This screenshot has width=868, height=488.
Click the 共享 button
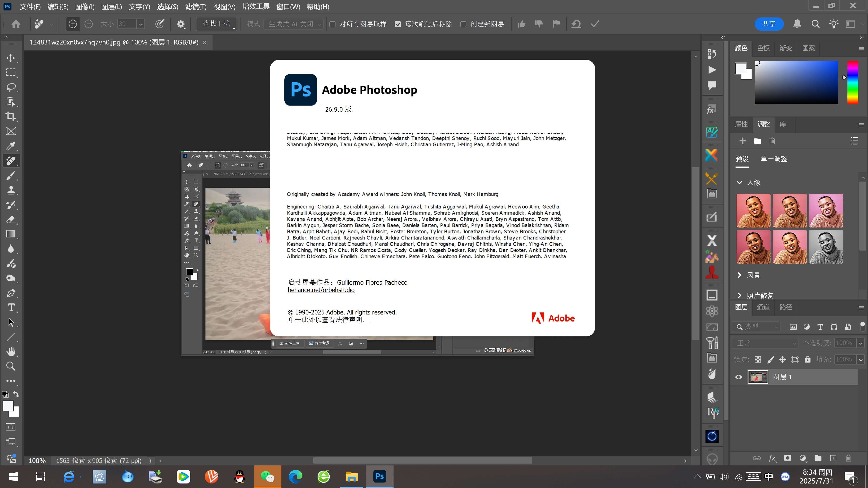click(769, 24)
